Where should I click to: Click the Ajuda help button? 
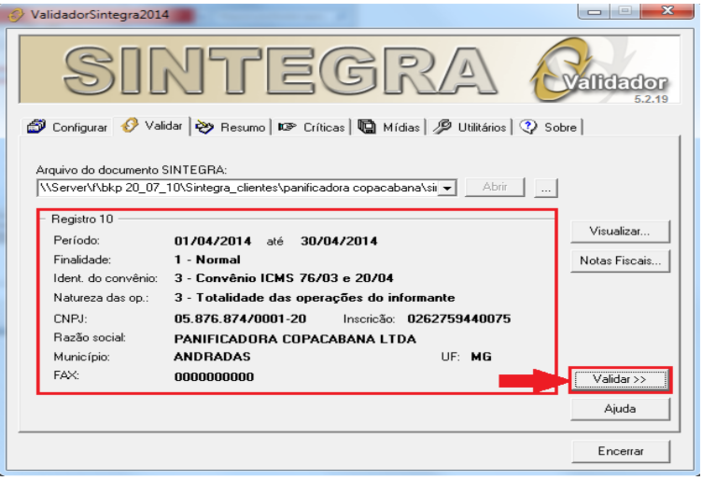click(x=619, y=409)
